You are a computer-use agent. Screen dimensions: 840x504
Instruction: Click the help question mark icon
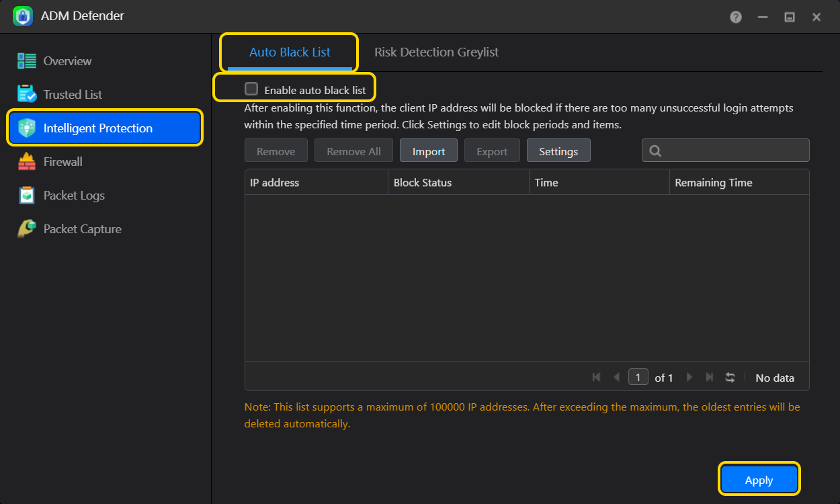coord(736,17)
